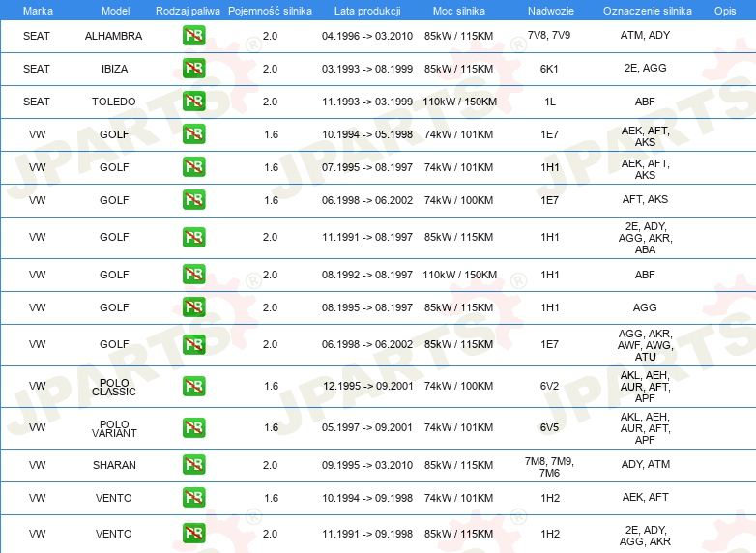Image resolution: width=756 pixels, height=553 pixels.
Task: Click the Pojemność silnika header
Action: pos(270,11)
